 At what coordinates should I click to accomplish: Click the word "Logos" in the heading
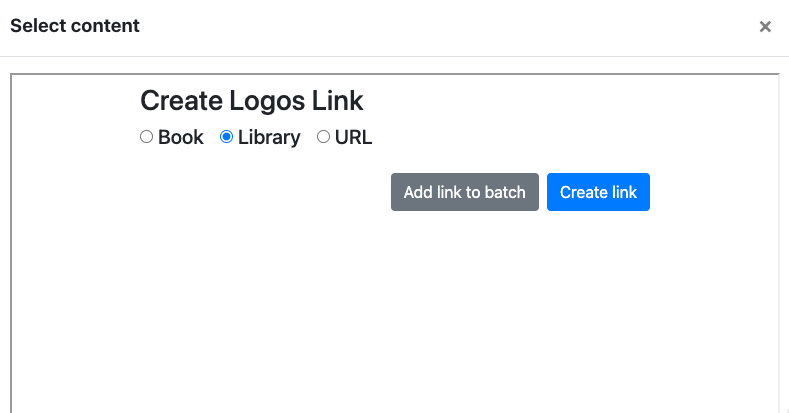267,102
